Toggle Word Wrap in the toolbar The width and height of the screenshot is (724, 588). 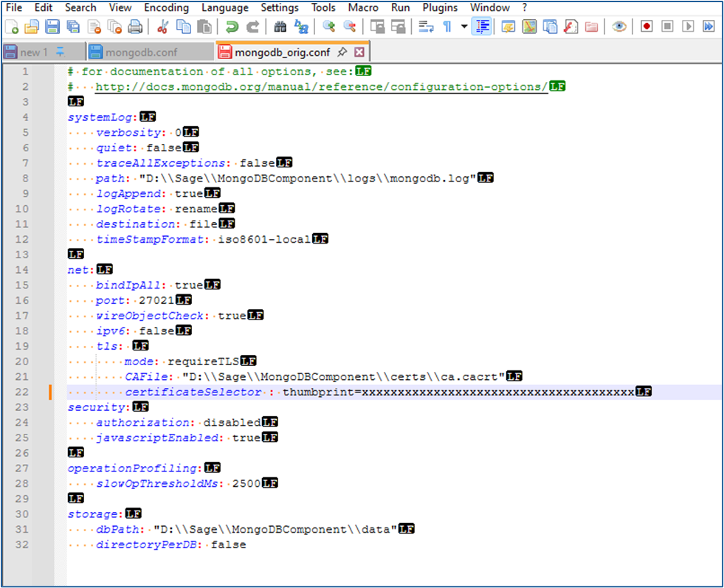coord(426,27)
